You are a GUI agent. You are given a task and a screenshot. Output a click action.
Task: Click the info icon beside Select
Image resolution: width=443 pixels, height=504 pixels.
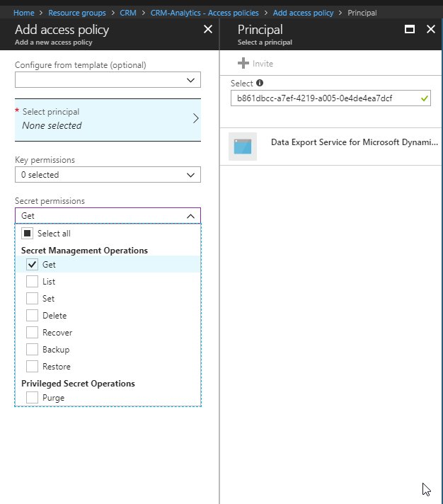tap(260, 83)
